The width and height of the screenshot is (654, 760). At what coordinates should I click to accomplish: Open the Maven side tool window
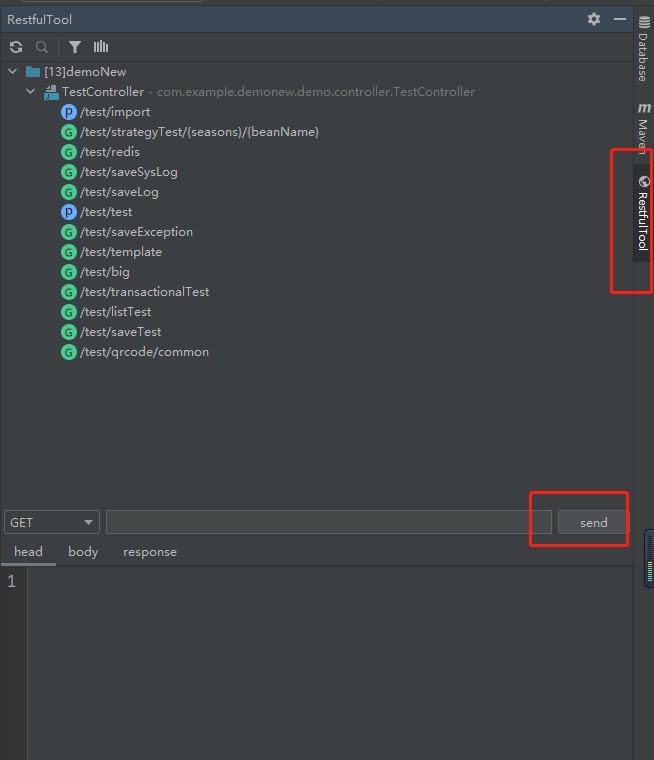click(x=643, y=127)
